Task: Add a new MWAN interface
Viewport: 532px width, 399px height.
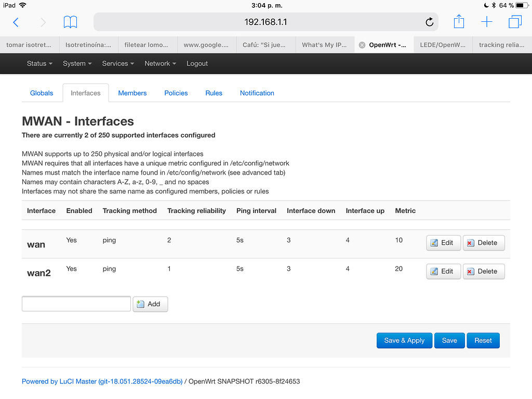Action: [150, 304]
